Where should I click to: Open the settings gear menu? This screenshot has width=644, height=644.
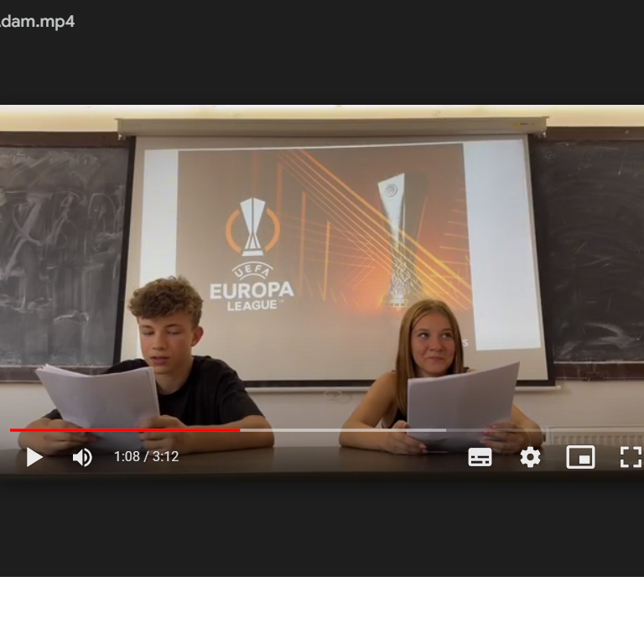click(x=530, y=458)
